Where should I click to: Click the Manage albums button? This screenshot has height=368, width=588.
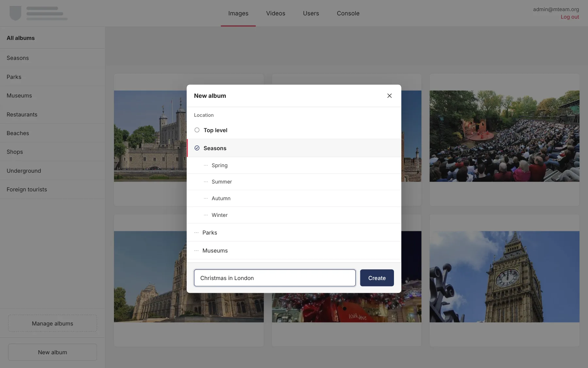(x=53, y=323)
